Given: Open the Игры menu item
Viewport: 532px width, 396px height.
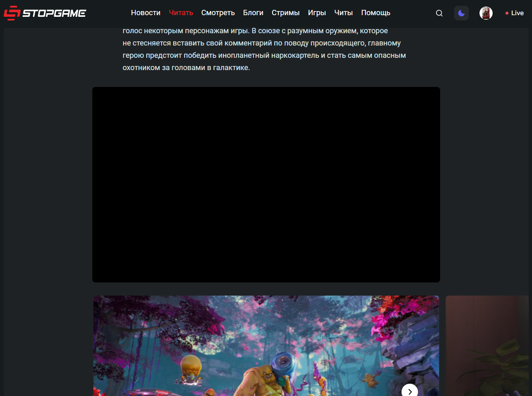Looking at the screenshot, I should [x=317, y=13].
